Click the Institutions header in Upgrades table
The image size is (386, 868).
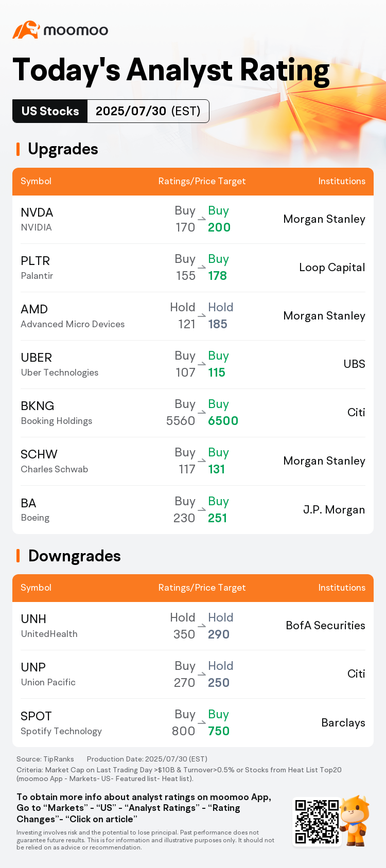pyautogui.click(x=342, y=181)
